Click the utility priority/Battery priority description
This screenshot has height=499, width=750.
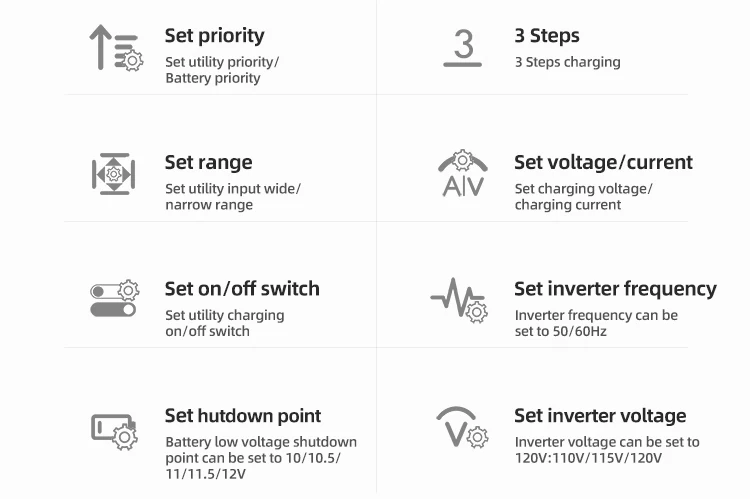[x=221, y=70]
